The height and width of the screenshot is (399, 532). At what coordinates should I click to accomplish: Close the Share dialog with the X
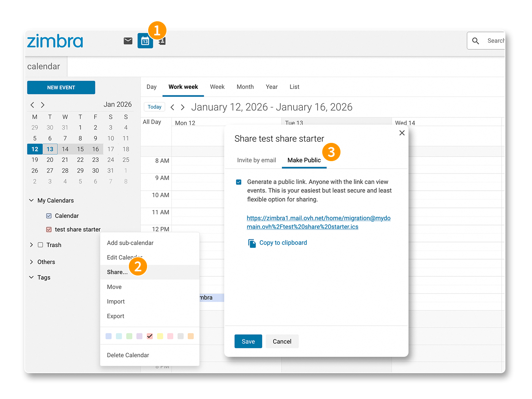click(x=402, y=133)
